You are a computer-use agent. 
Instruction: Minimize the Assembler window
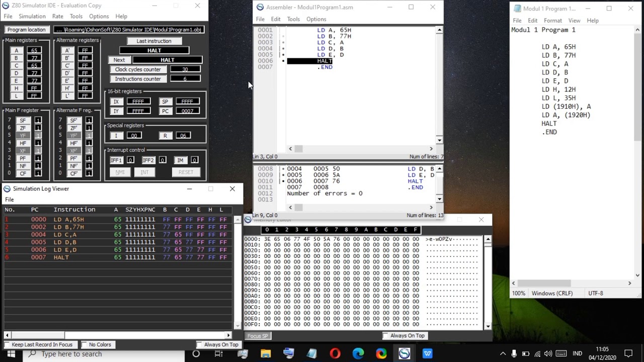click(x=390, y=8)
